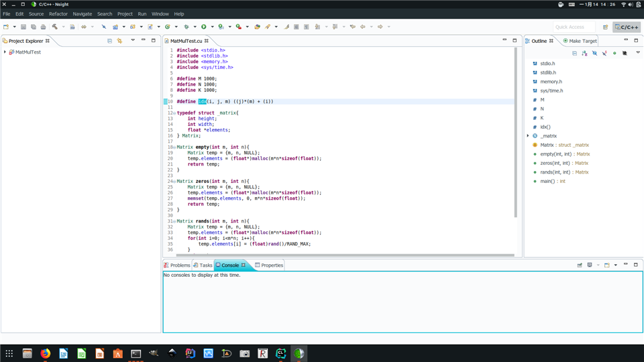
Task: Click the Quick Access search field
Action: 574,27
